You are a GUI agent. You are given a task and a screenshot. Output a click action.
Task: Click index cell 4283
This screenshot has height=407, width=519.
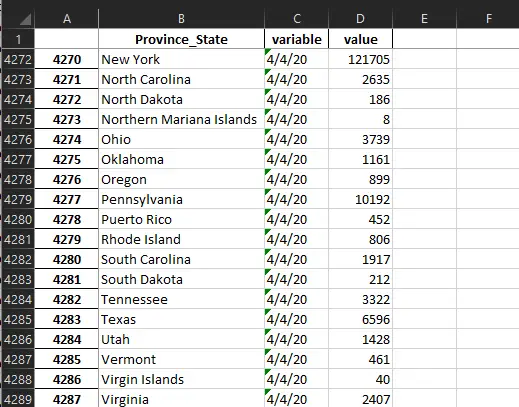67,319
